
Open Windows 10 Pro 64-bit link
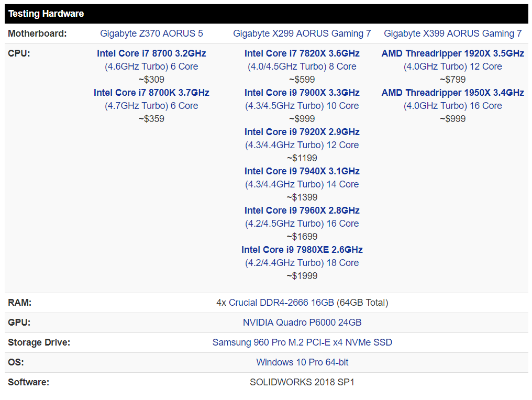tap(302, 362)
